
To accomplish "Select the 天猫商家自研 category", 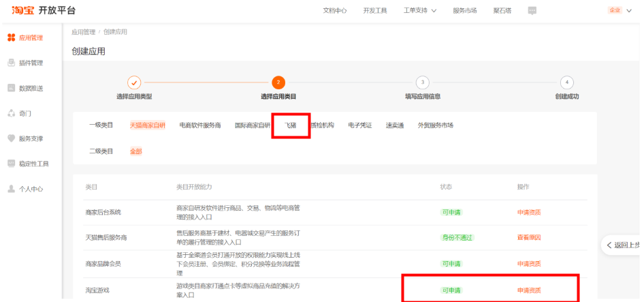I will click(x=148, y=125).
